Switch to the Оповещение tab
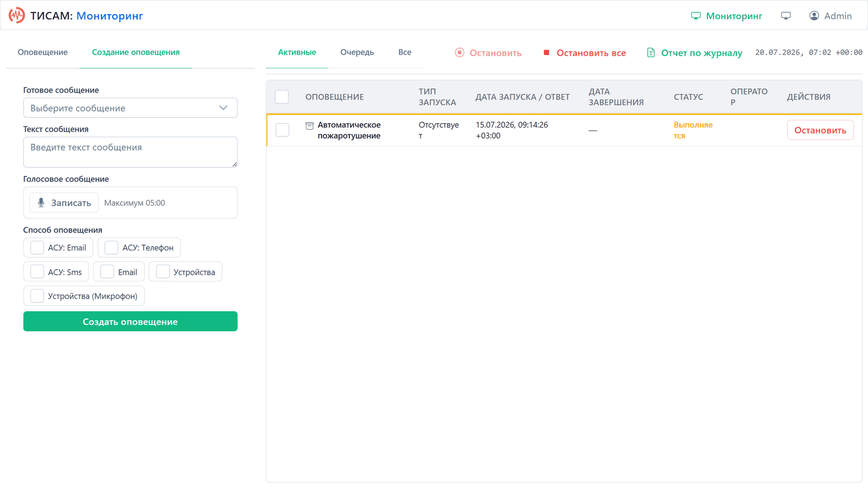 tap(43, 52)
